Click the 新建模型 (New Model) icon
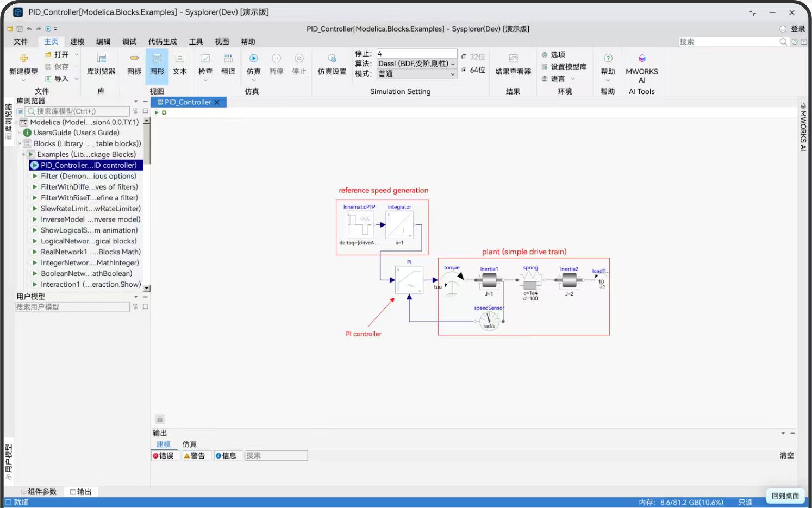The image size is (812, 508). point(23,58)
